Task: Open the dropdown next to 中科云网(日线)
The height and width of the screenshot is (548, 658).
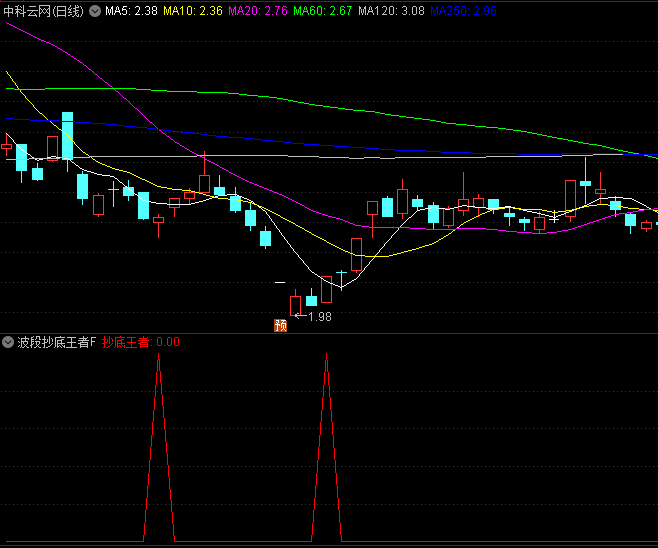Action: click(95, 11)
